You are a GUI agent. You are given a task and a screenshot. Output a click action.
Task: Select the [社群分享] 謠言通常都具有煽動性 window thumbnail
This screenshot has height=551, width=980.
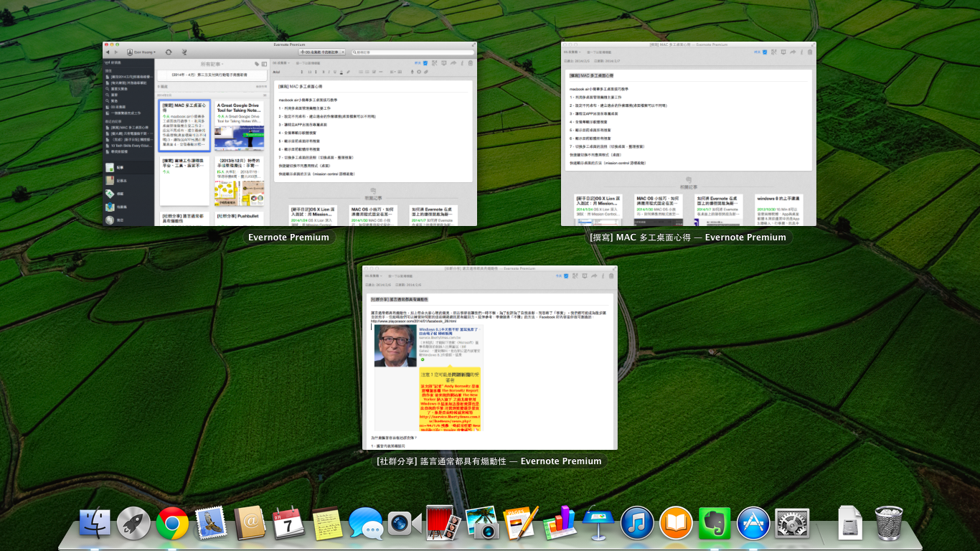[490, 357]
